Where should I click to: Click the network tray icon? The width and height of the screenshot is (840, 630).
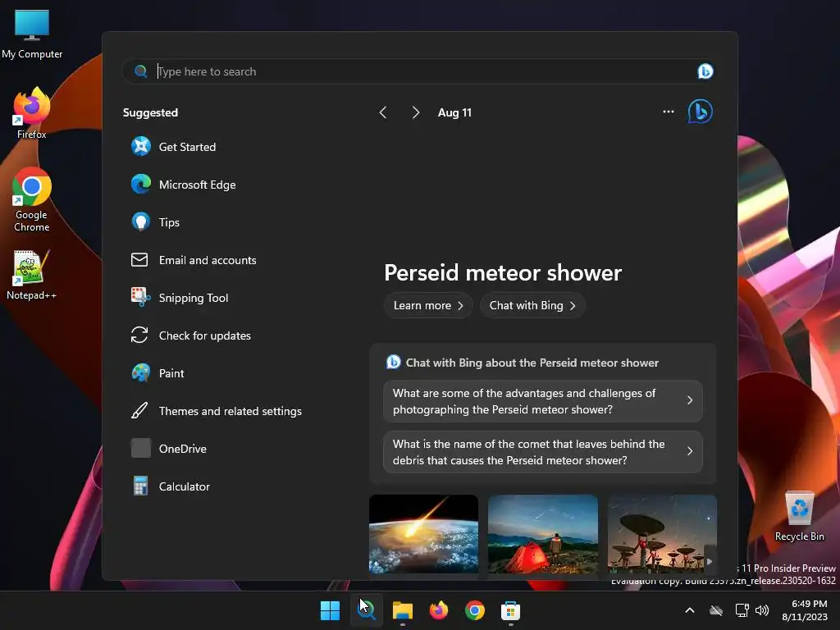(742, 610)
